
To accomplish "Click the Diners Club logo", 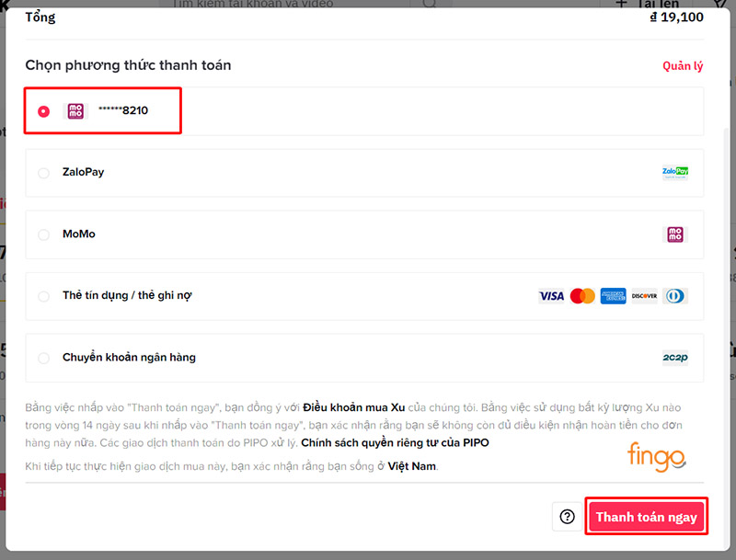I will 675,296.
